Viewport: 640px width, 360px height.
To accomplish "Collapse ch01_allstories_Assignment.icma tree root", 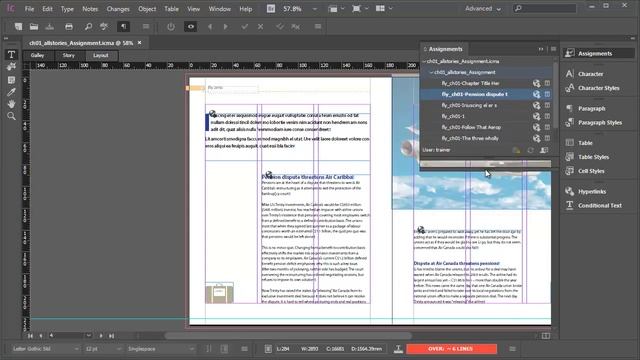I will (424, 61).
